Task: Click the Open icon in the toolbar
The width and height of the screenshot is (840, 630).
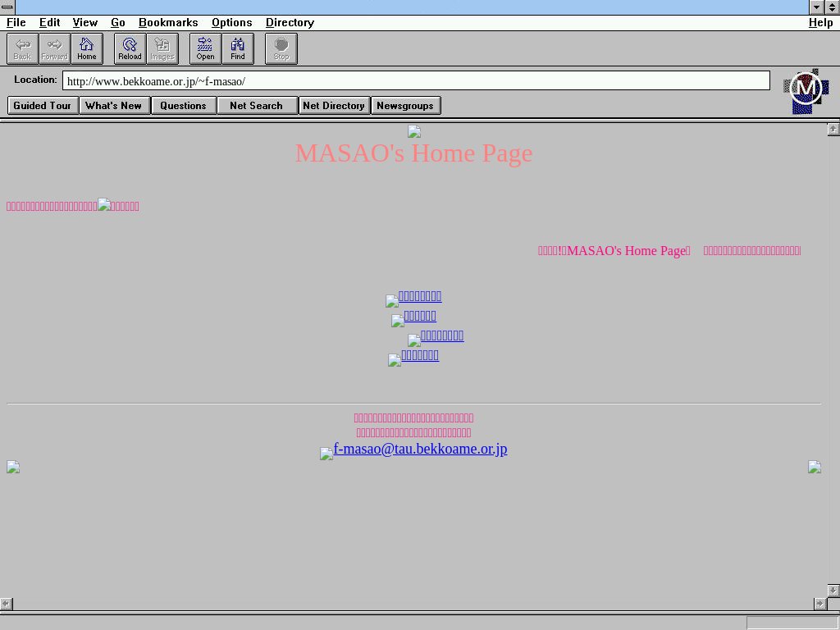Action: (205, 48)
